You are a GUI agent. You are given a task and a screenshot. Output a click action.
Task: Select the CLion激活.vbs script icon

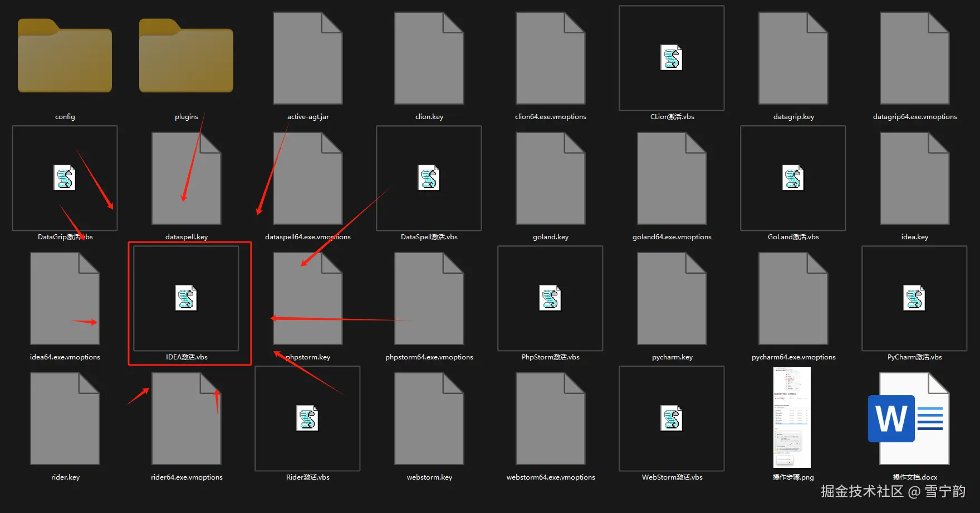tap(672, 58)
